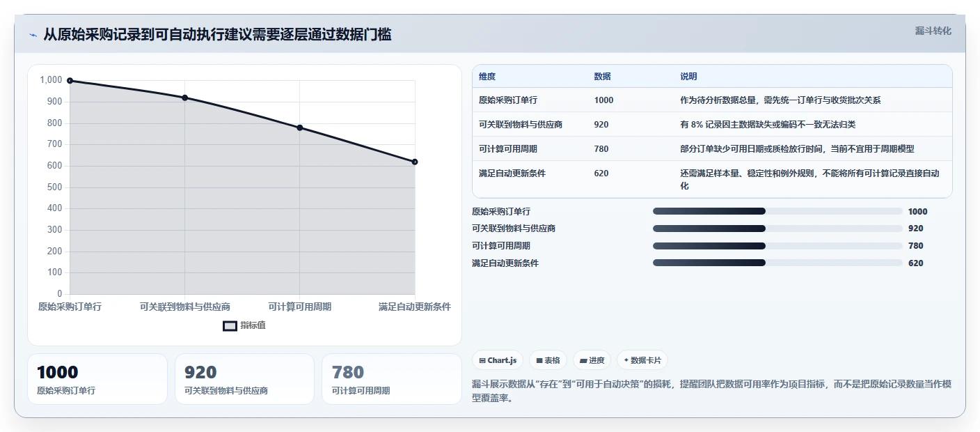Click description starting 部分订单缺少可用日期

click(797, 149)
